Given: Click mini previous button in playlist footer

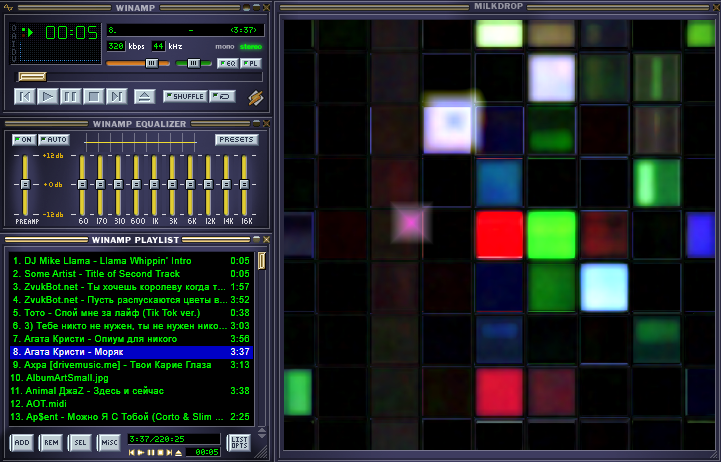Looking at the screenshot, I should (132, 453).
